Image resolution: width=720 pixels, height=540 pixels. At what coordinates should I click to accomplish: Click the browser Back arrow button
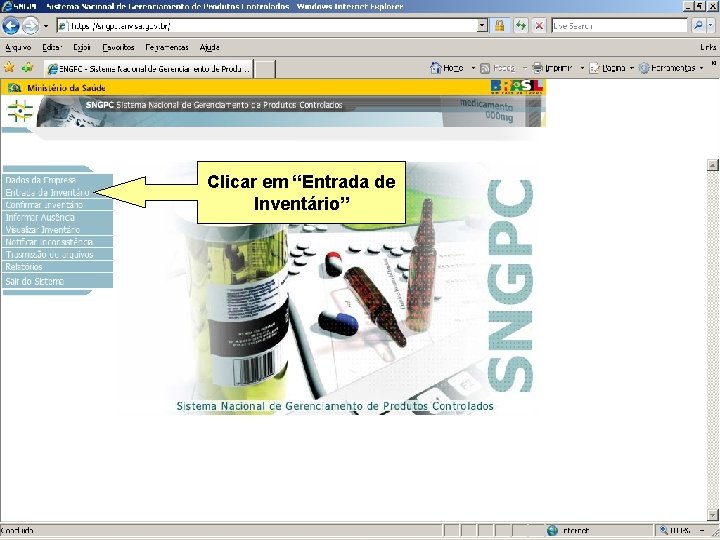[11, 26]
